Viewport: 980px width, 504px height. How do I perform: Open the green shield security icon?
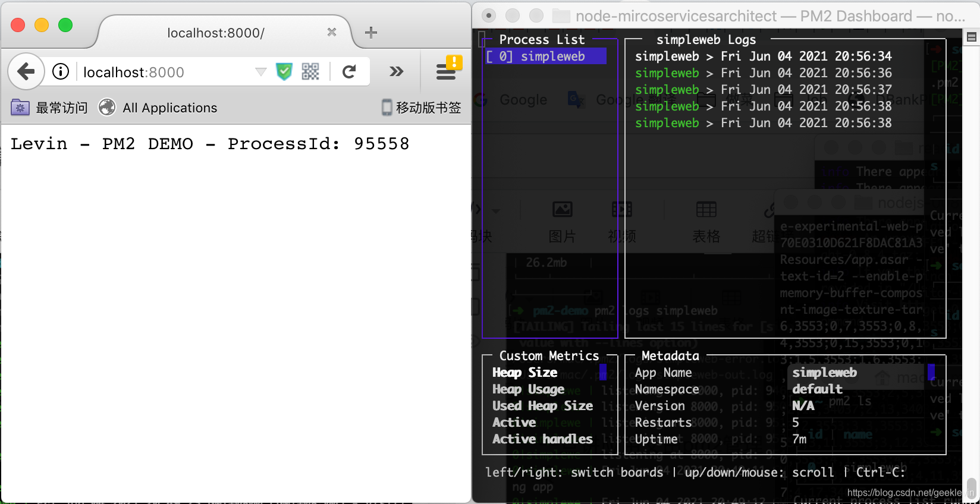click(284, 72)
